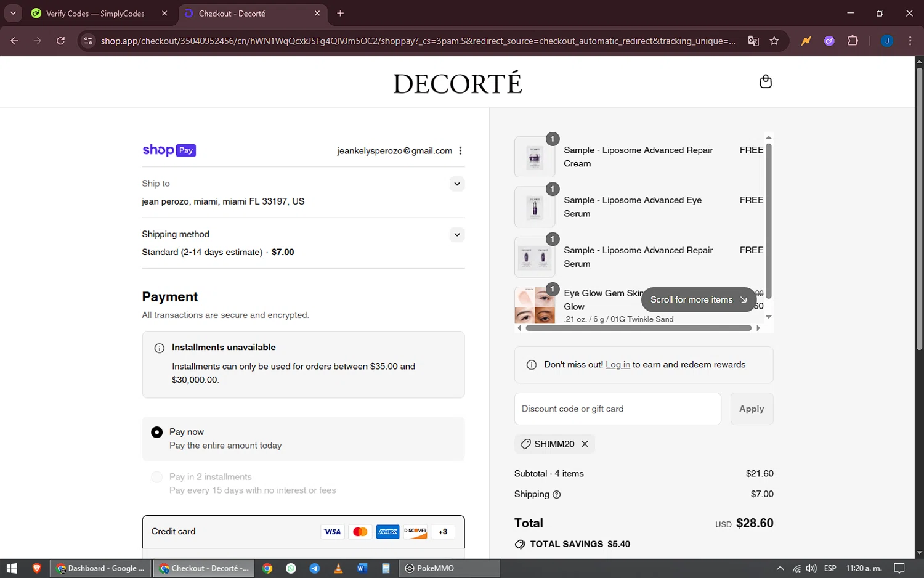924x578 pixels.
Task: Open the tab search dropdown arrow
Action: click(x=13, y=13)
